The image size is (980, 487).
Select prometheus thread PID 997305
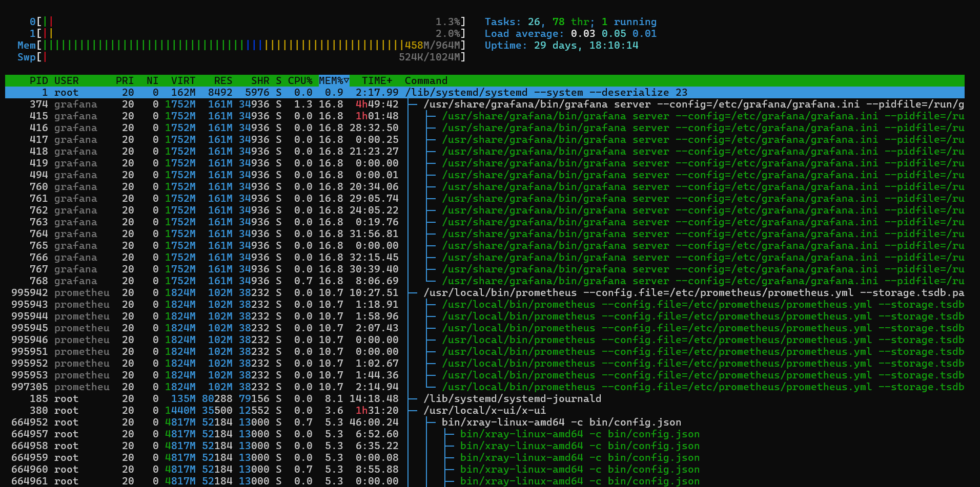pyautogui.click(x=485, y=387)
